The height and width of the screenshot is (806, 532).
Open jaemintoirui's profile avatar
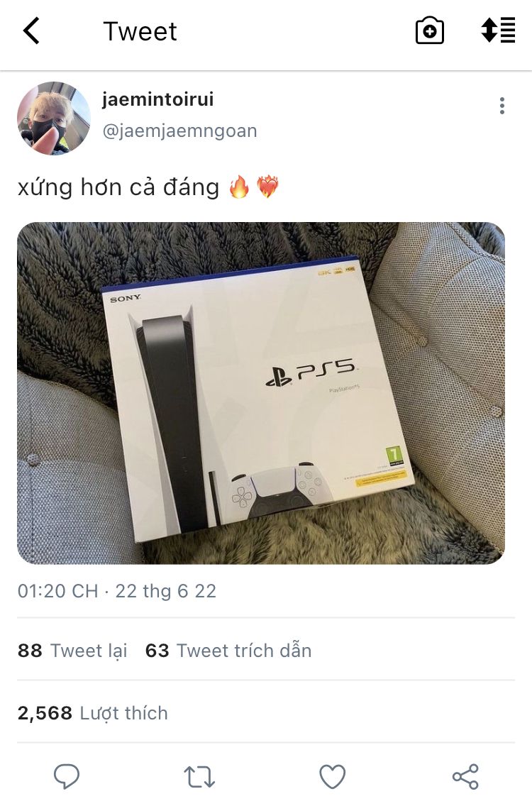point(53,118)
